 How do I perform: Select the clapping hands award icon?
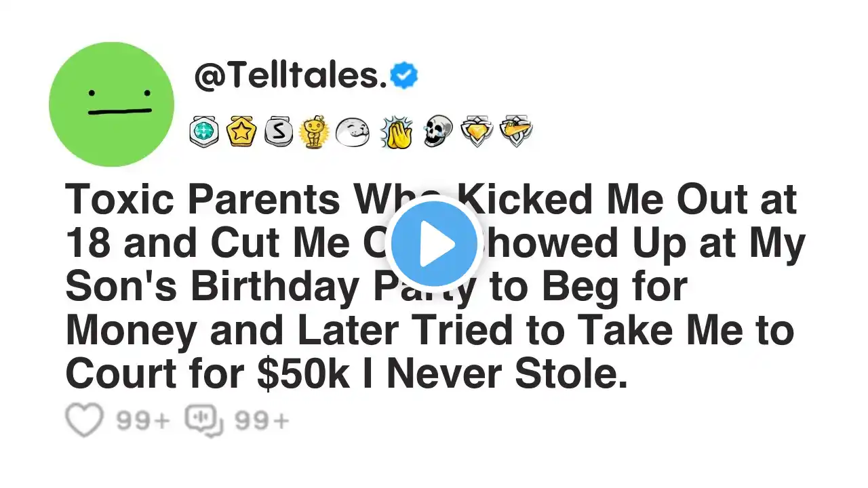(x=396, y=131)
